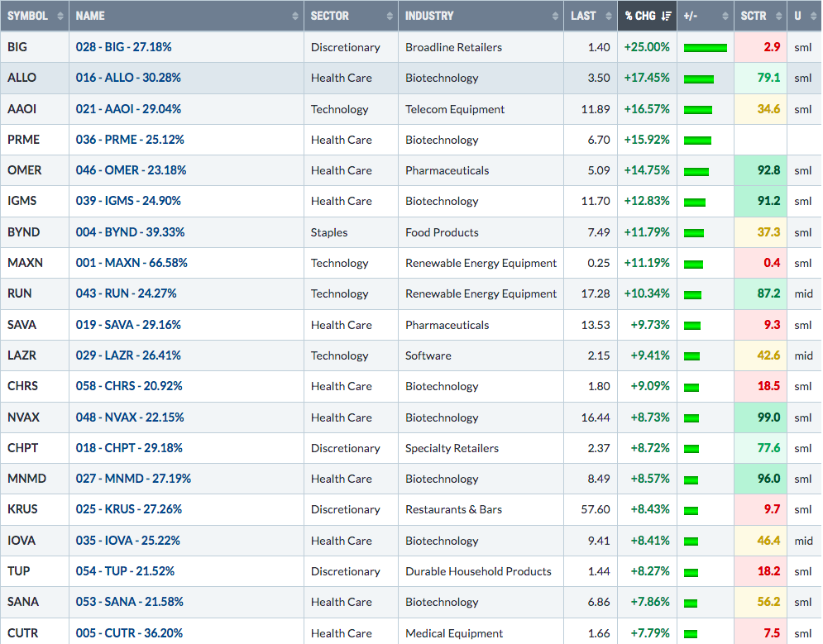Click the mid cap label for RUN

pos(804,293)
